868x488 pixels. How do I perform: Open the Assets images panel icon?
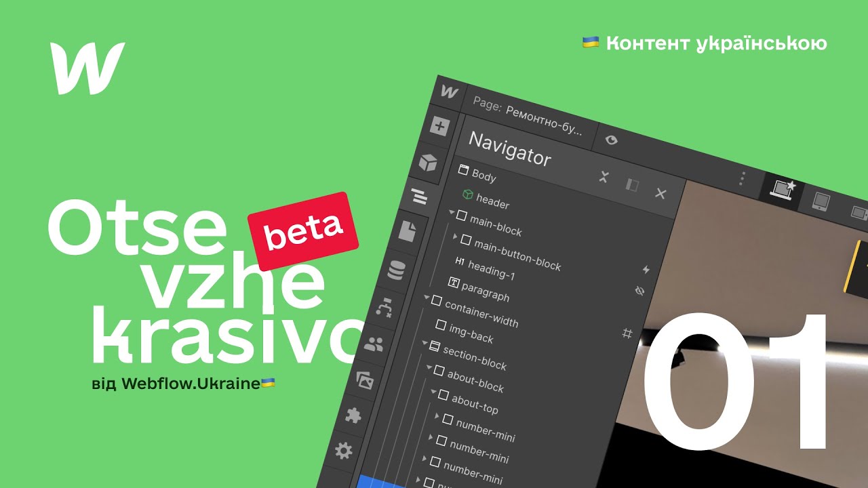pyautogui.click(x=365, y=380)
